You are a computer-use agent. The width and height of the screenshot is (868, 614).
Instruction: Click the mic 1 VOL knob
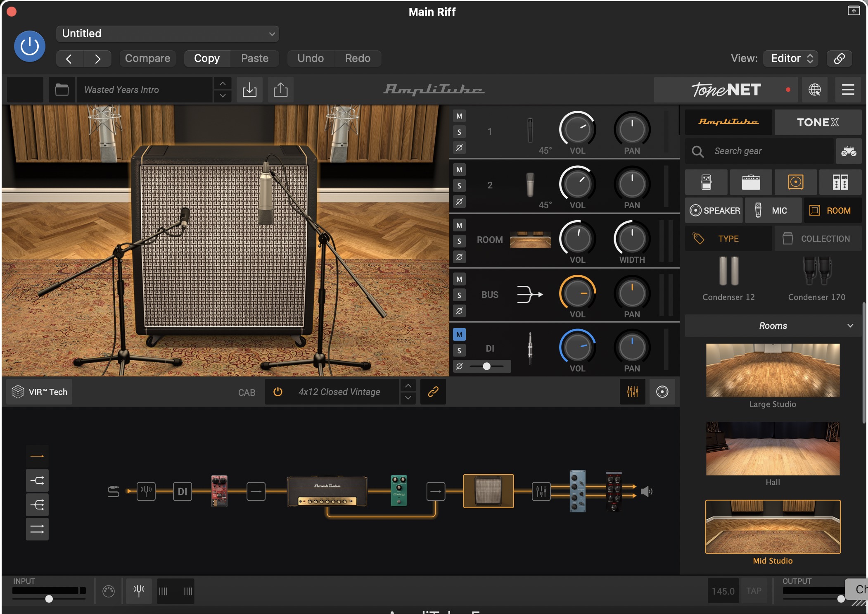pyautogui.click(x=577, y=129)
